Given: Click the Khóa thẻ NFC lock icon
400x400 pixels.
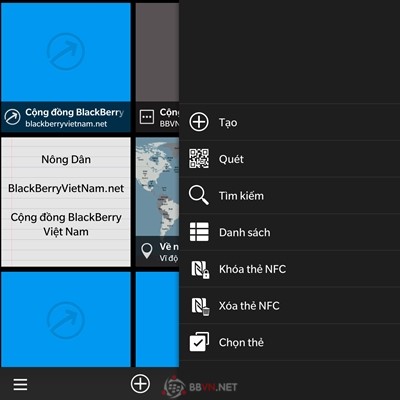Looking at the screenshot, I should coord(200,269).
